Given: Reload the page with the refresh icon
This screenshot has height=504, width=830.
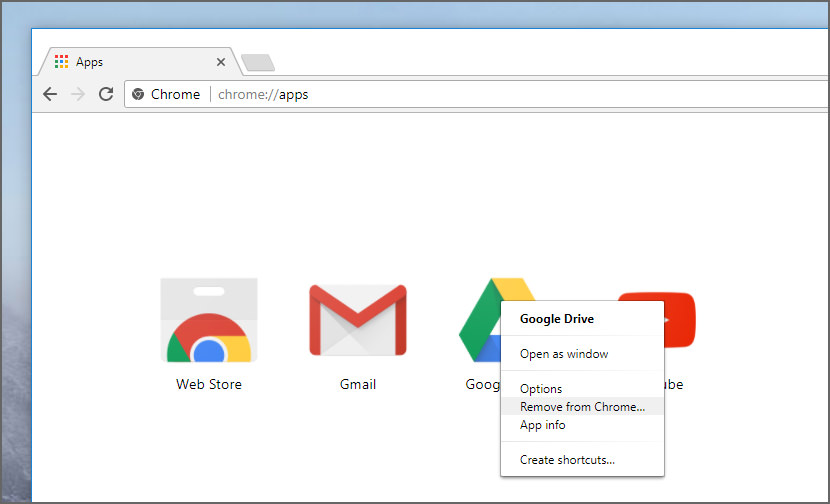Looking at the screenshot, I should coord(106,94).
